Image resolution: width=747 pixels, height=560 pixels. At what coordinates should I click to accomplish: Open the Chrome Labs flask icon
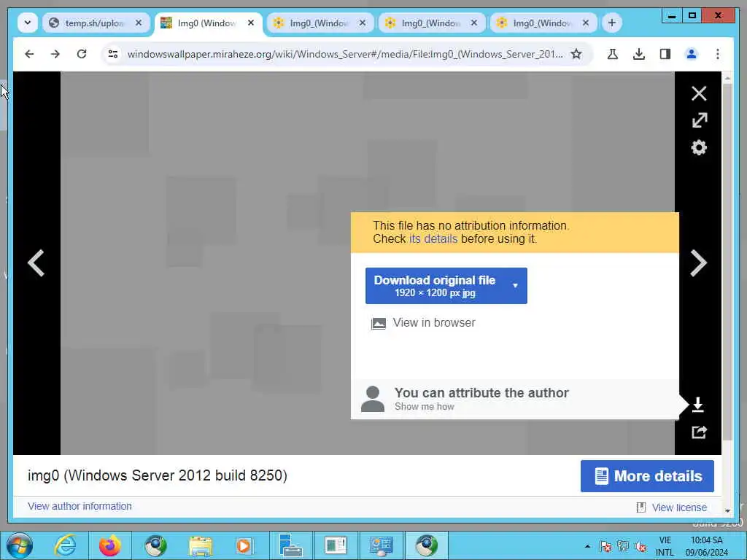[x=613, y=54]
